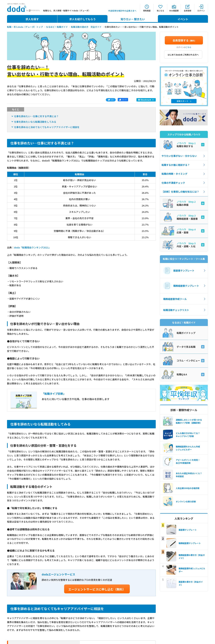Click 転職・求人doda（デューダ）トップ breadcrumb
Screen dimensions: 215x644
(25, 27)
